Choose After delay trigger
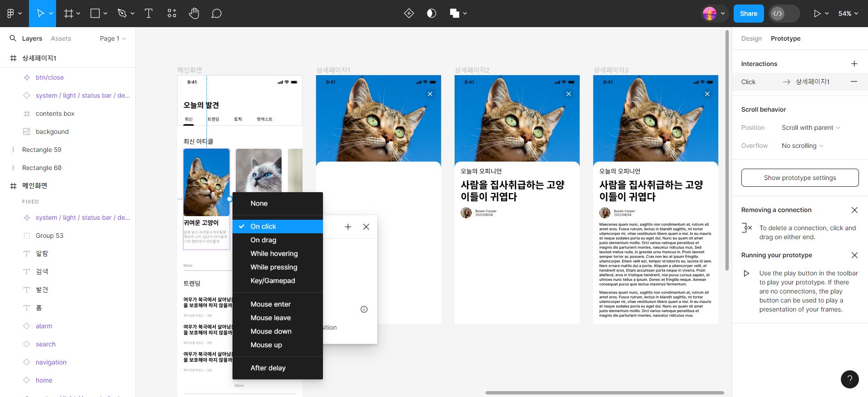Image resolution: width=868 pixels, height=397 pixels. [278, 368]
